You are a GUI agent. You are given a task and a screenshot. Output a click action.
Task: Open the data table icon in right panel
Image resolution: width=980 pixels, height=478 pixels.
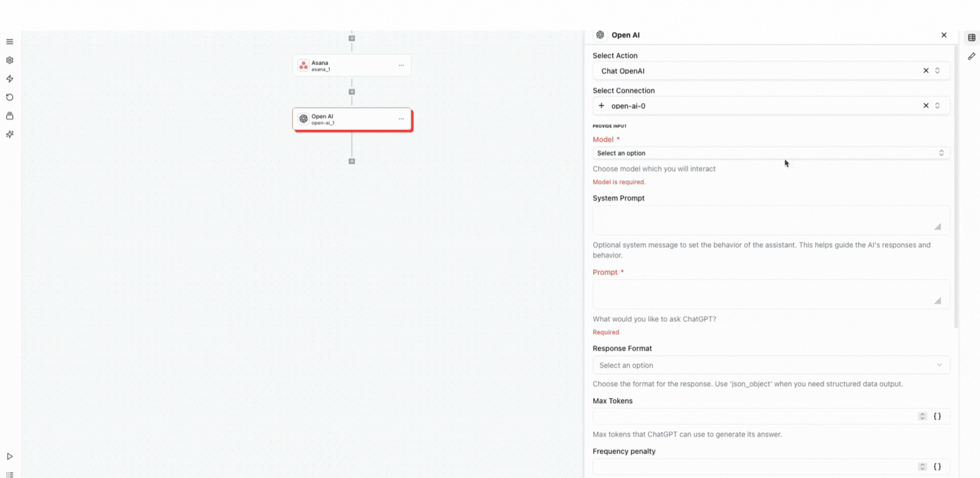coord(971,37)
